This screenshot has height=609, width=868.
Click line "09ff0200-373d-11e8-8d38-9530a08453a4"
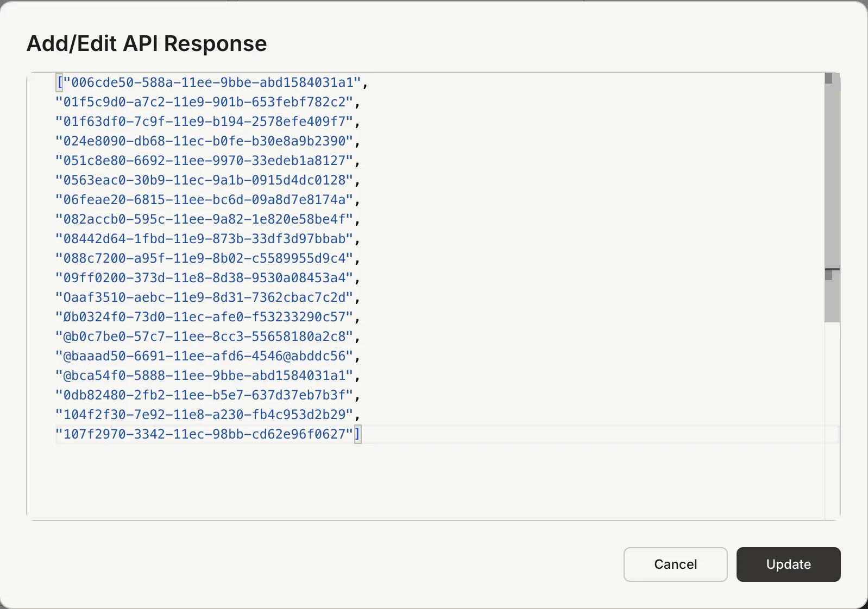(208, 278)
